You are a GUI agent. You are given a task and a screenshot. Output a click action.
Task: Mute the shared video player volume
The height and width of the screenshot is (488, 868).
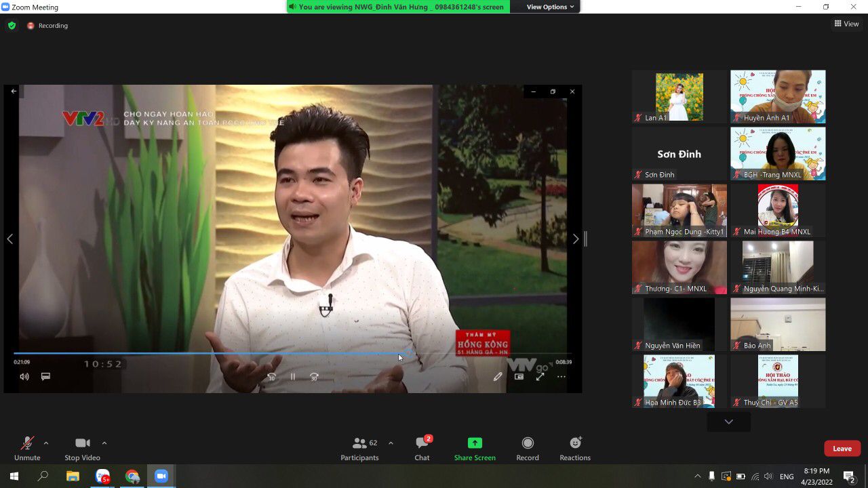[x=24, y=377]
